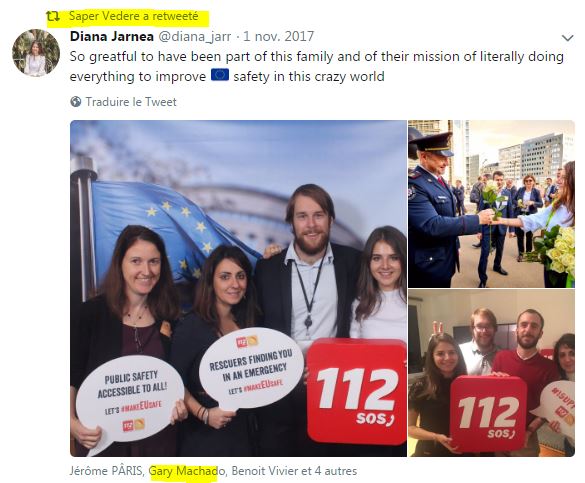This screenshot has height=483, width=585.
Task: Open the officer with white roses photo
Action: point(491,204)
